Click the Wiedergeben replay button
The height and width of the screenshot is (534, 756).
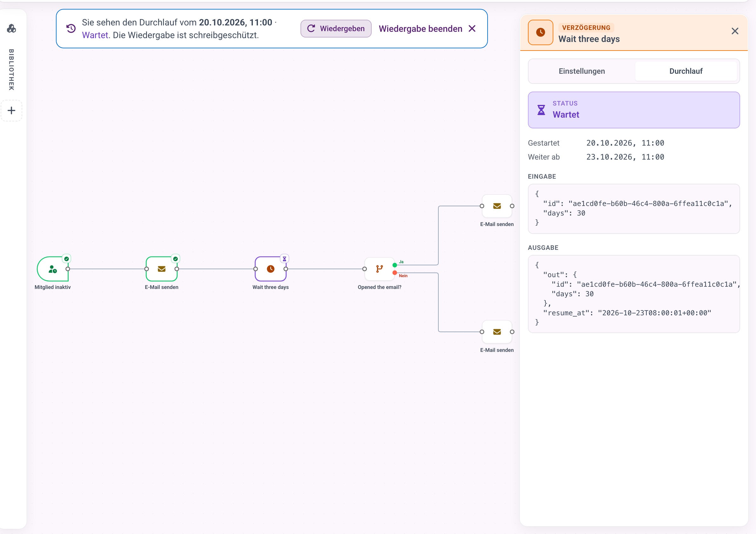pyautogui.click(x=336, y=29)
